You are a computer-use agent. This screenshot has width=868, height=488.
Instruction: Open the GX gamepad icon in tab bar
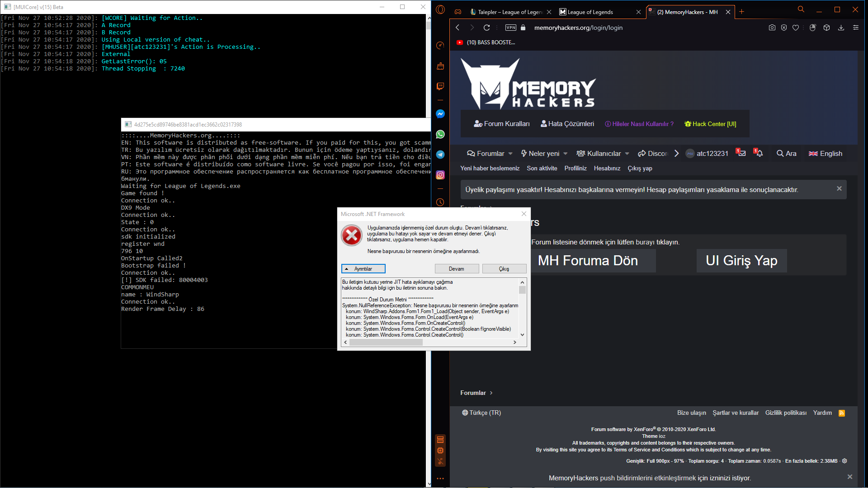(458, 12)
